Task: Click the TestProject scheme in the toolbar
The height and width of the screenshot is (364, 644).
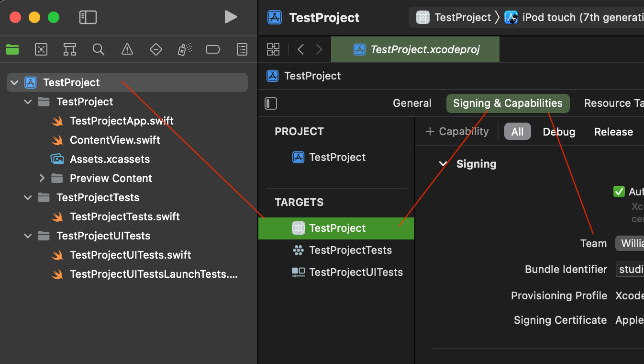Action: [454, 18]
